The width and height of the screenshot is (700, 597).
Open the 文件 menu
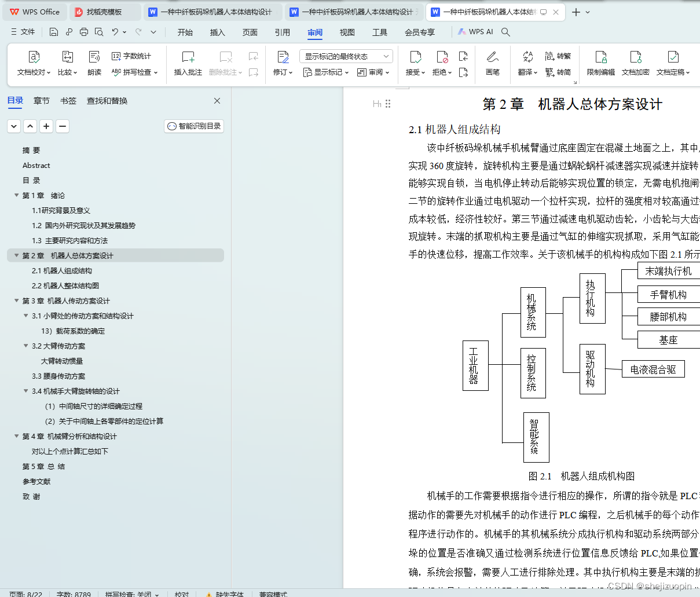(23, 32)
